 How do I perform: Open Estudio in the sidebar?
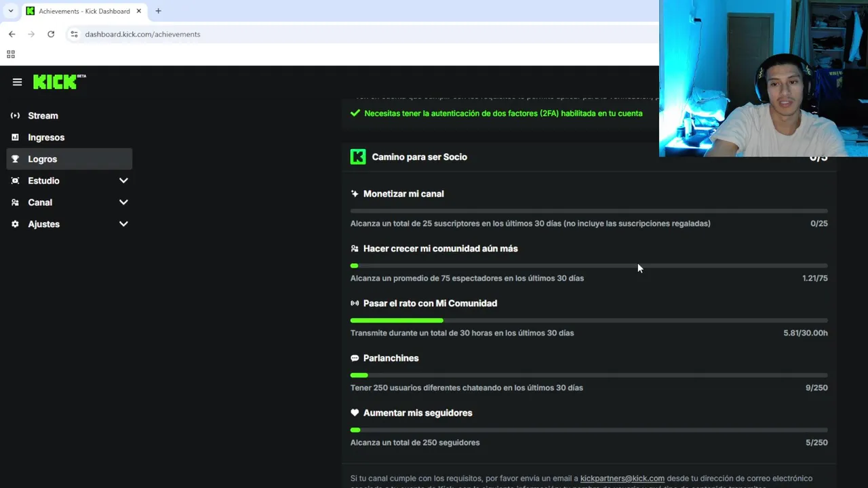(x=69, y=180)
